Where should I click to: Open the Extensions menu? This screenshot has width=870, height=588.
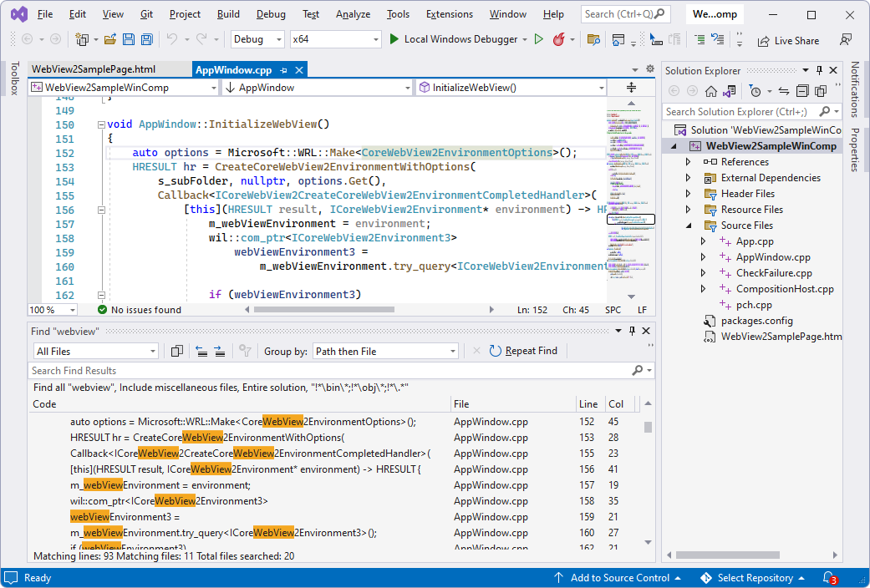click(449, 13)
